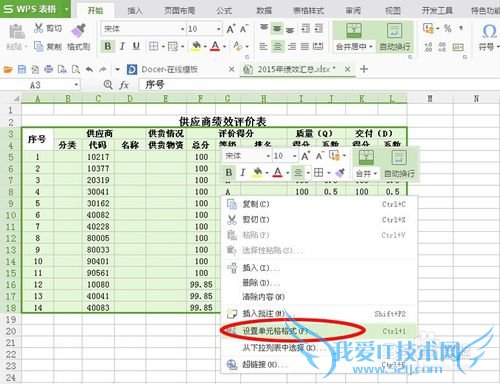
Task: Toggle middle vertical alignment in ribbon
Action: [277, 29]
